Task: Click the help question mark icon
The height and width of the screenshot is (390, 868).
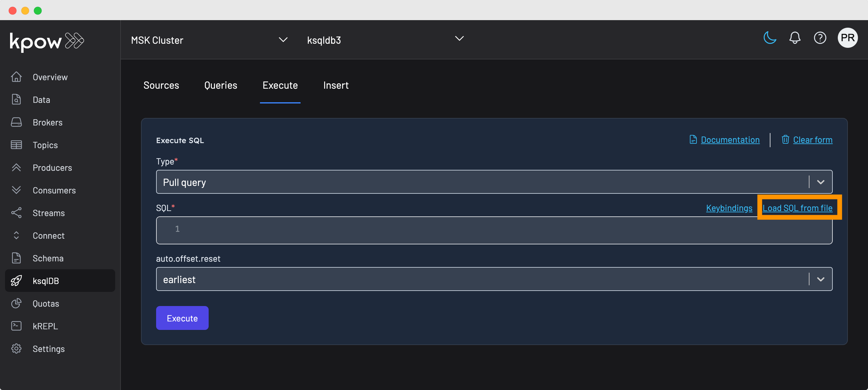Action: click(x=820, y=38)
